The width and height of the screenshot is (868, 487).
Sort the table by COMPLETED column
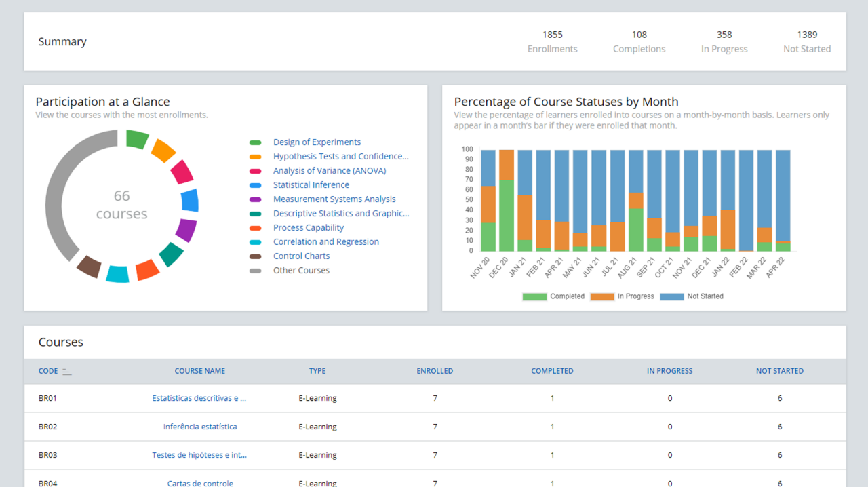point(552,370)
